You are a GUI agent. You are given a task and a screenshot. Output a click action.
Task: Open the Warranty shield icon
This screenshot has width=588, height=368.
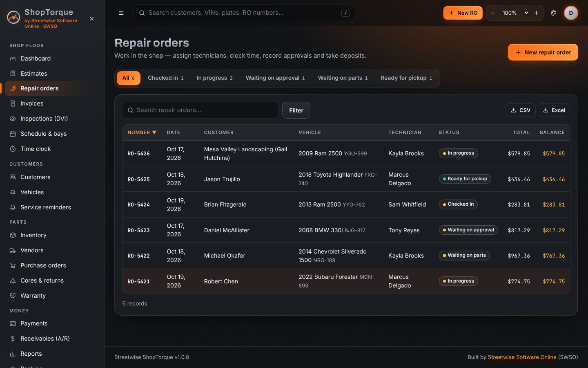[13, 296]
